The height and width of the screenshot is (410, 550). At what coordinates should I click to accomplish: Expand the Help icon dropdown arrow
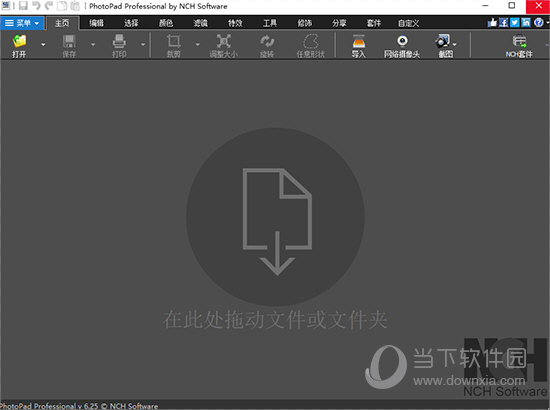547,23
